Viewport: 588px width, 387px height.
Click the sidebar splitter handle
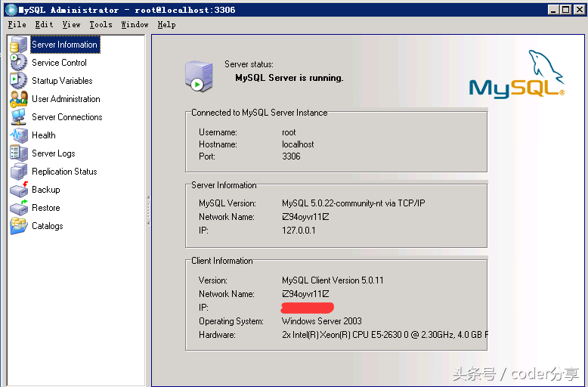[x=148, y=209]
